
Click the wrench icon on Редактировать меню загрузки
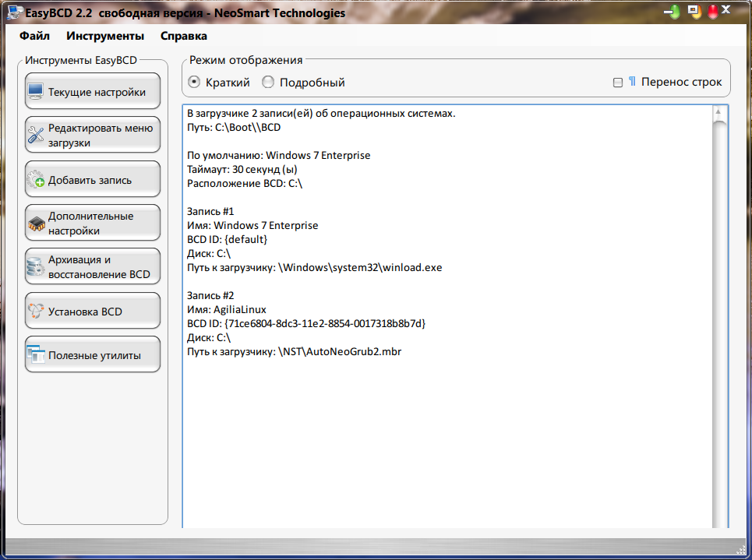36,135
